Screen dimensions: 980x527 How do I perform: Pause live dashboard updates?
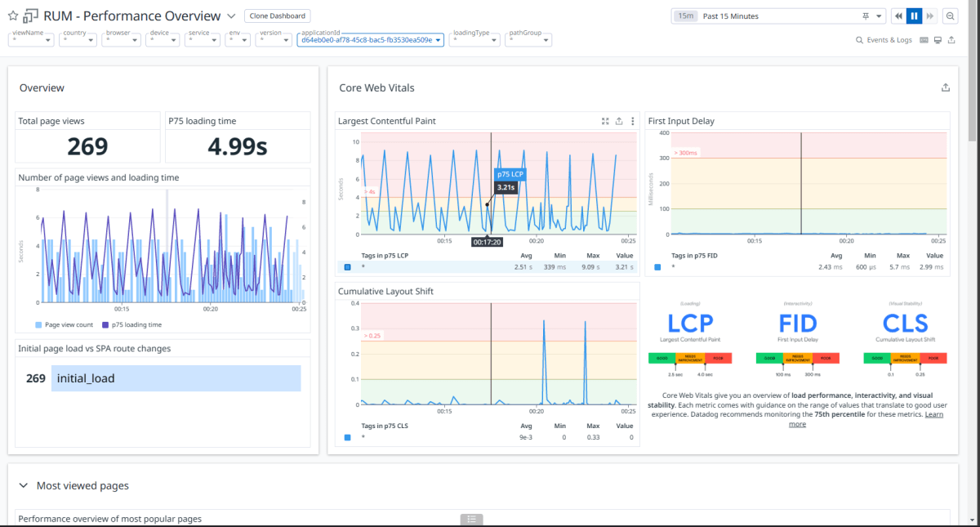point(914,16)
